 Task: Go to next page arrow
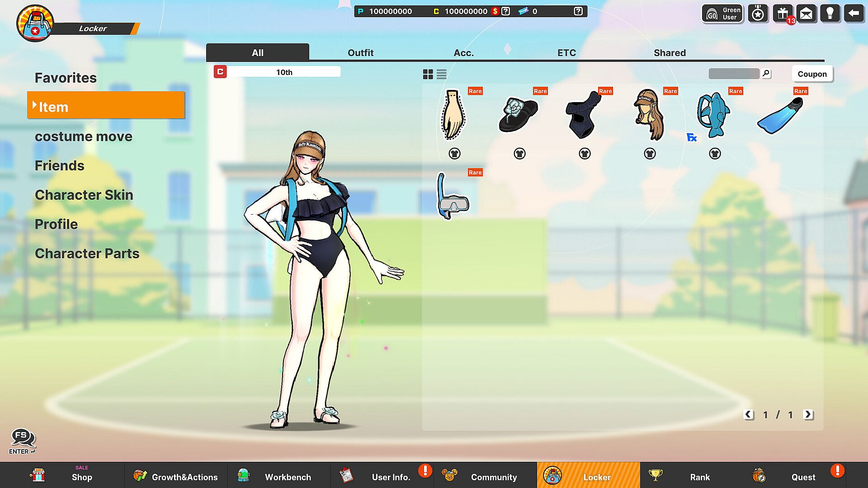point(808,414)
